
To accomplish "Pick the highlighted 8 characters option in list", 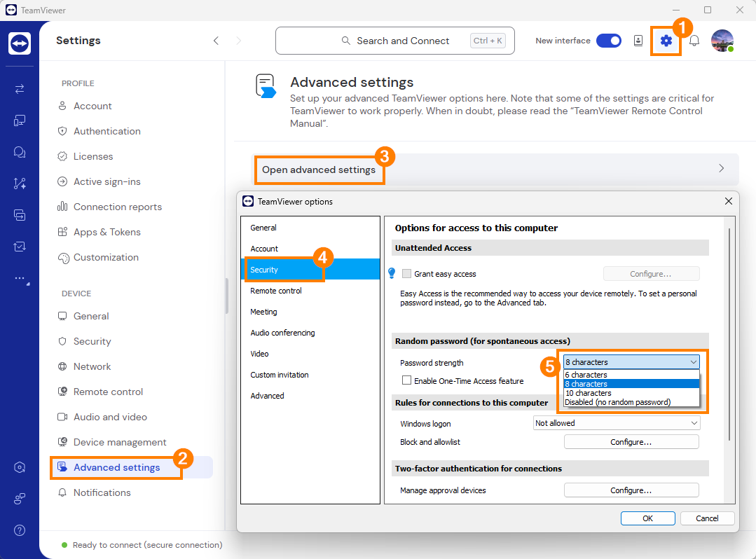I will click(x=631, y=384).
